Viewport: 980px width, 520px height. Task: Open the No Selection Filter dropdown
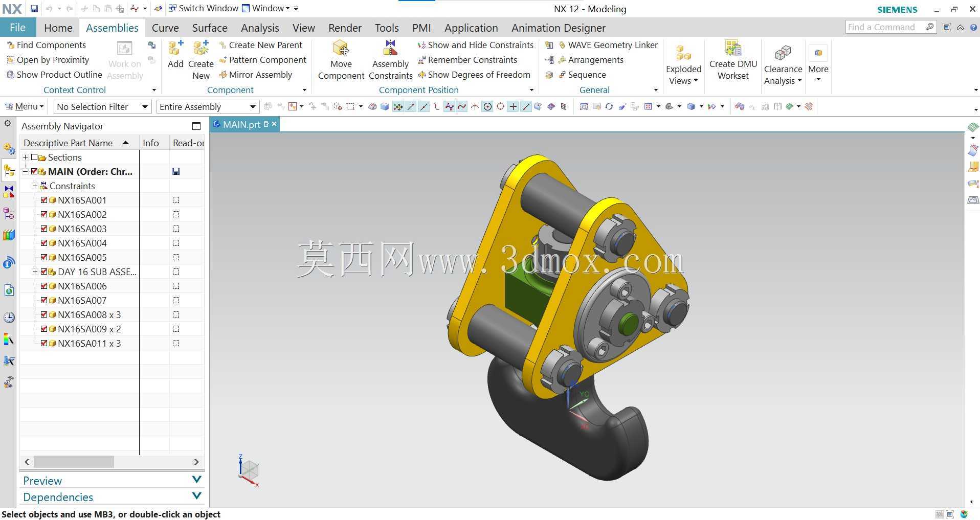(102, 106)
